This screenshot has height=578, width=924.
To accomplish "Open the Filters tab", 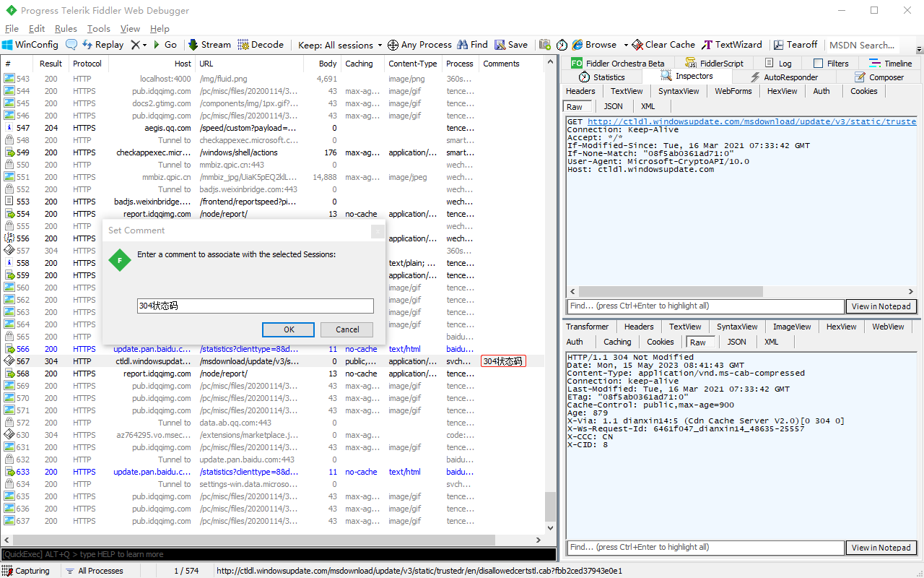I will (x=831, y=64).
